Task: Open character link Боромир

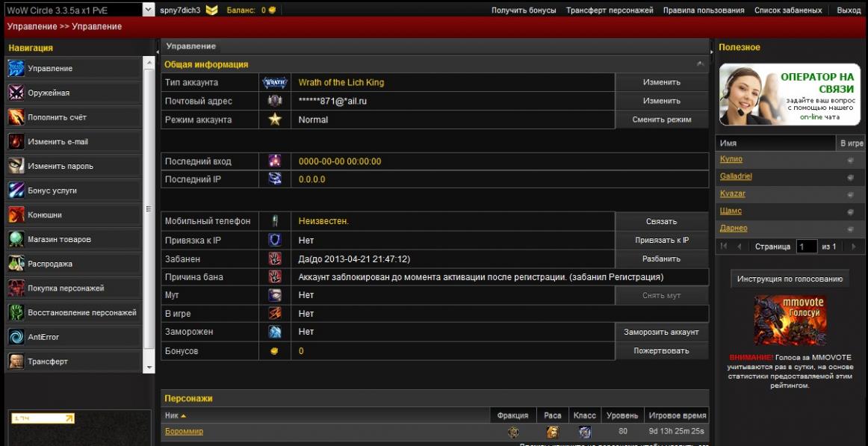Action: (184, 432)
